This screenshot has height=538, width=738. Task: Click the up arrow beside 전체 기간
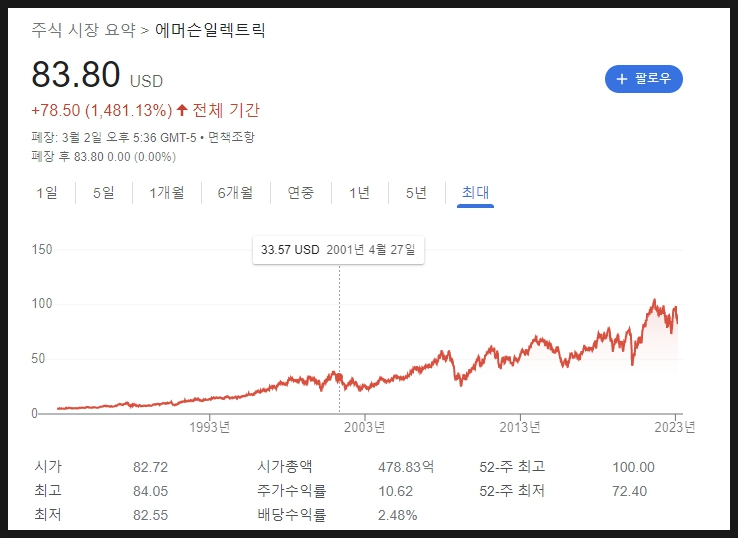click(x=182, y=110)
